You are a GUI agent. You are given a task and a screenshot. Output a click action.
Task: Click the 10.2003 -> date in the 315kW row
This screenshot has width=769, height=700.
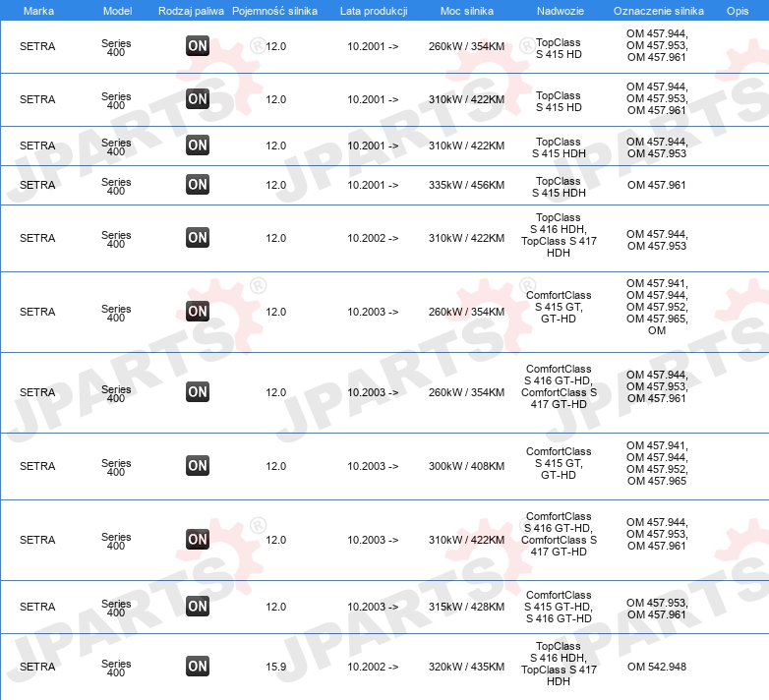373,607
